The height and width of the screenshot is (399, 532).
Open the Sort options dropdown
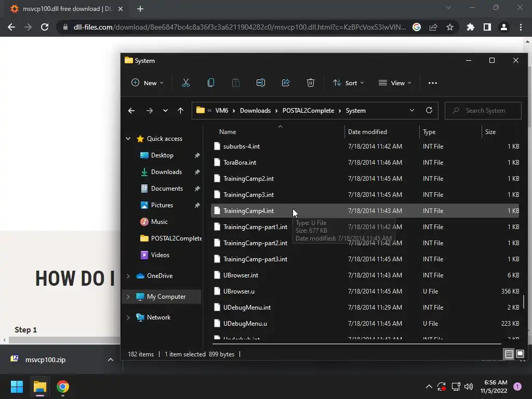click(349, 83)
